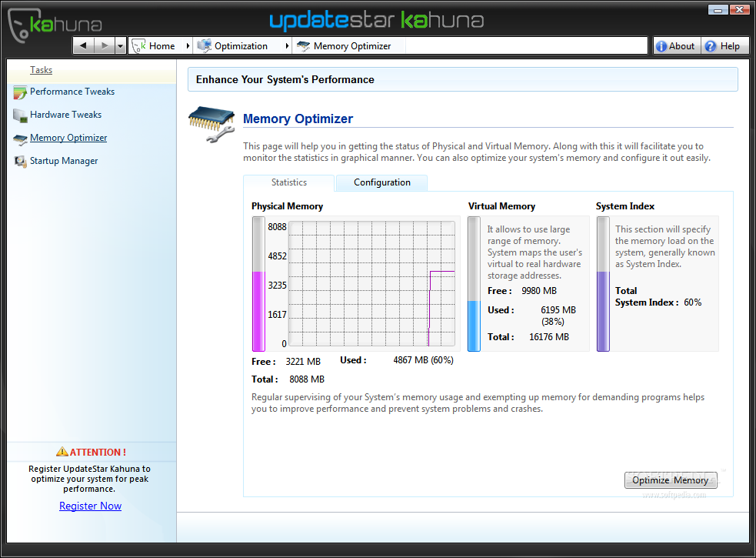Open Performance Tweaks icon in sidebar
Viewport: 756px width, 558px height.
20,92
